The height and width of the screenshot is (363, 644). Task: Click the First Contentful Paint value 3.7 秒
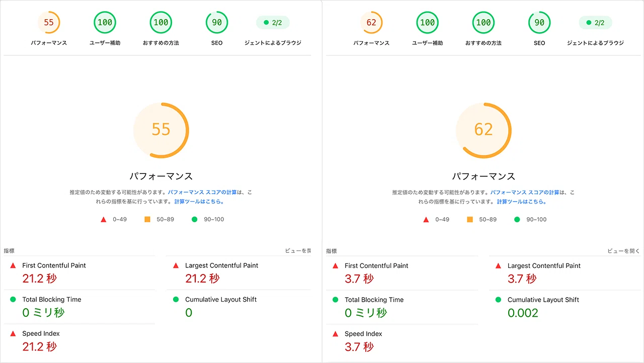click(x=359, y=279)
